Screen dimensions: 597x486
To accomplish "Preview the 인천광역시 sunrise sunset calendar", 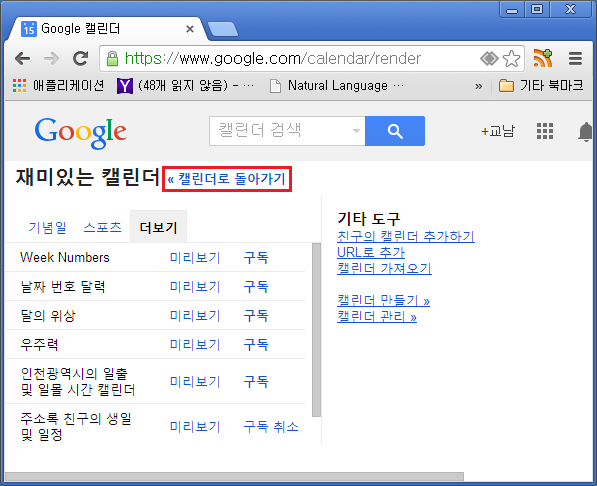I will [x=195, y=382].
